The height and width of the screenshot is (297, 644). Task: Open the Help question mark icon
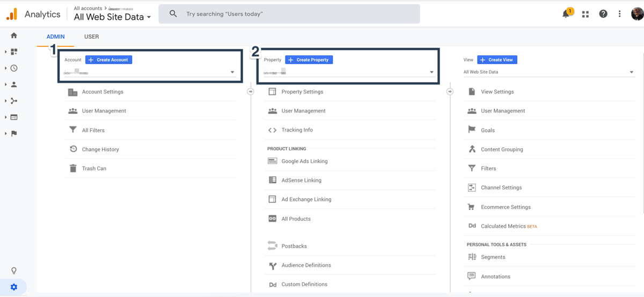(x=603, y=14)
